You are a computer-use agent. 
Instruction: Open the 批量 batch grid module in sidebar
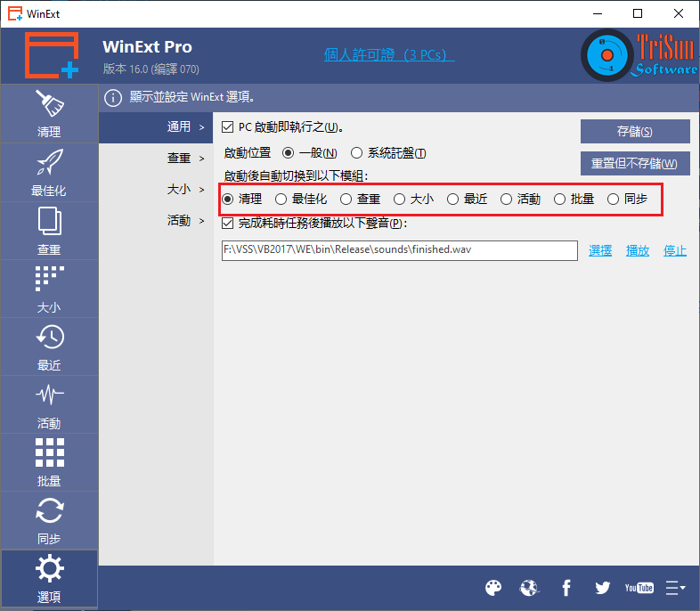pos(49,463)
